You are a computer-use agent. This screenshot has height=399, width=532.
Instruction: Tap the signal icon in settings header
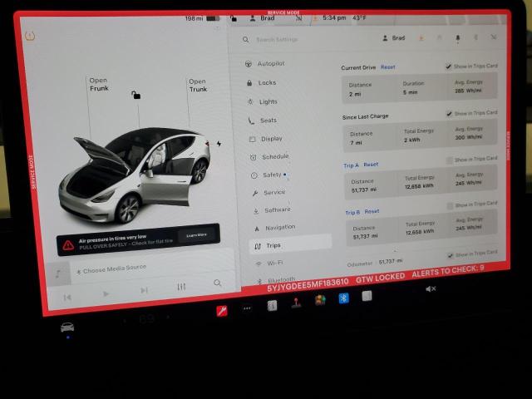tap(494, 37)
